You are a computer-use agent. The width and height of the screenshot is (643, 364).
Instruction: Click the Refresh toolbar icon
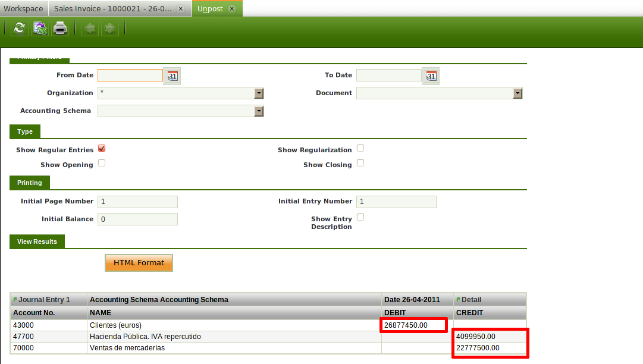(19, 29)
